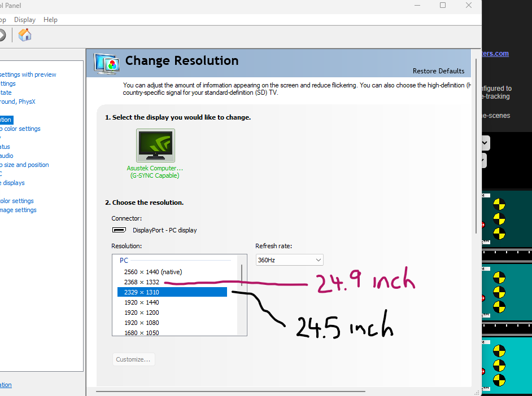
Task: Open the Refresh rate 360Hz dropdown
Action: pos(289,260)
